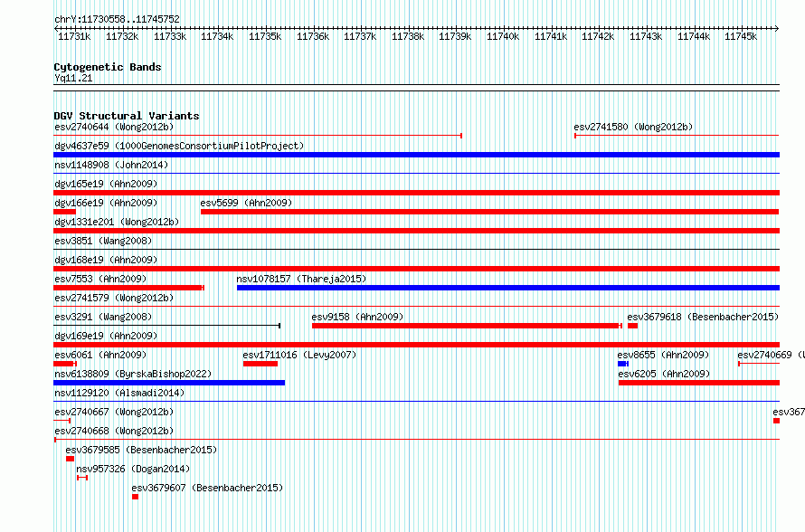Click the esv2741580 (Wong2012b) variant label
The image size is (805, 532).
[x=633, y=127]
